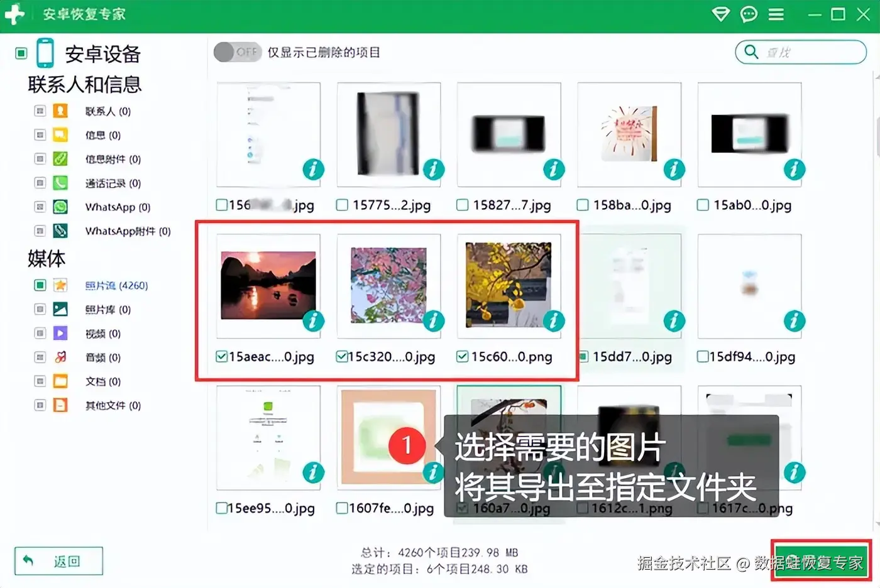Viewport: 880px width, 588px height.
Task: Toggle the only-show-deleted-items OFF switch
Action: [x=237, y=52]
